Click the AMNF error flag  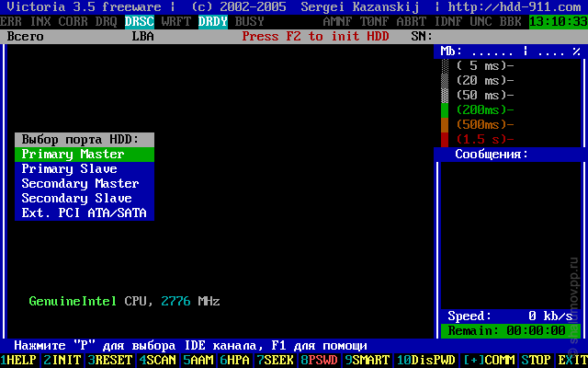tap(338, 22)
